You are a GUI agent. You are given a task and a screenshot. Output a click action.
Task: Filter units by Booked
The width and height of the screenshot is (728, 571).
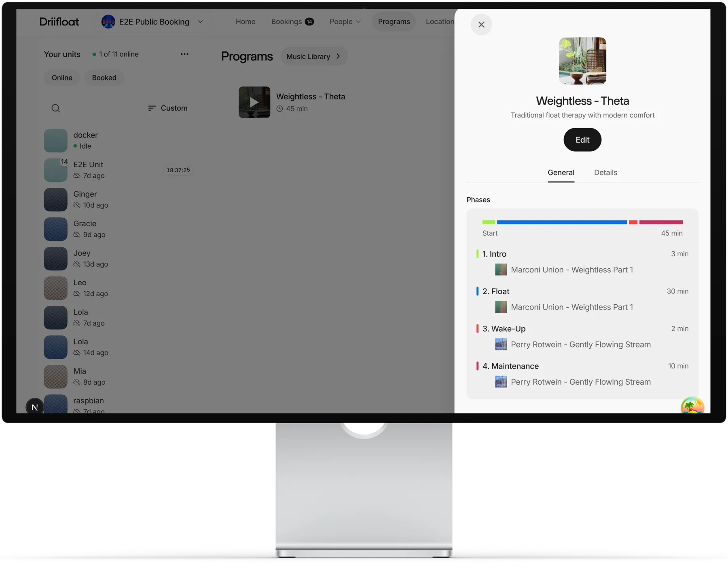coord(104,78)
